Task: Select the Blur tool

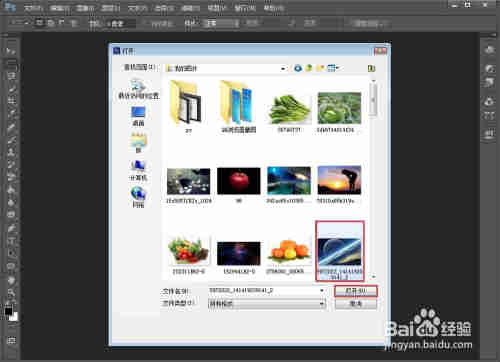Action: 11,203
